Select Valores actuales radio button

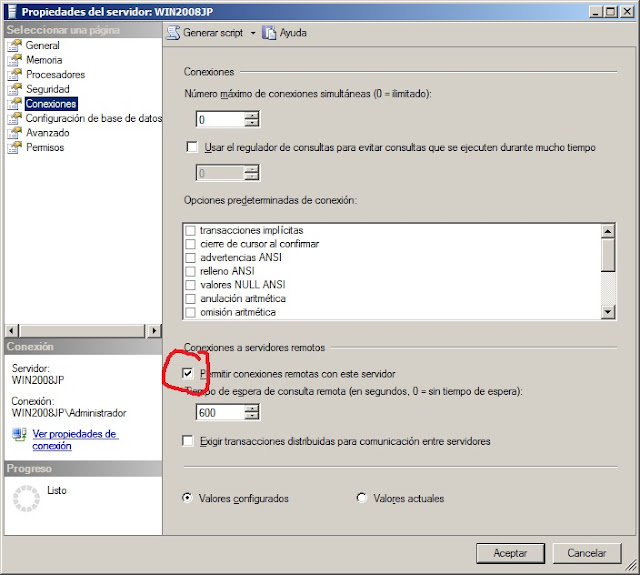(361, 498)
